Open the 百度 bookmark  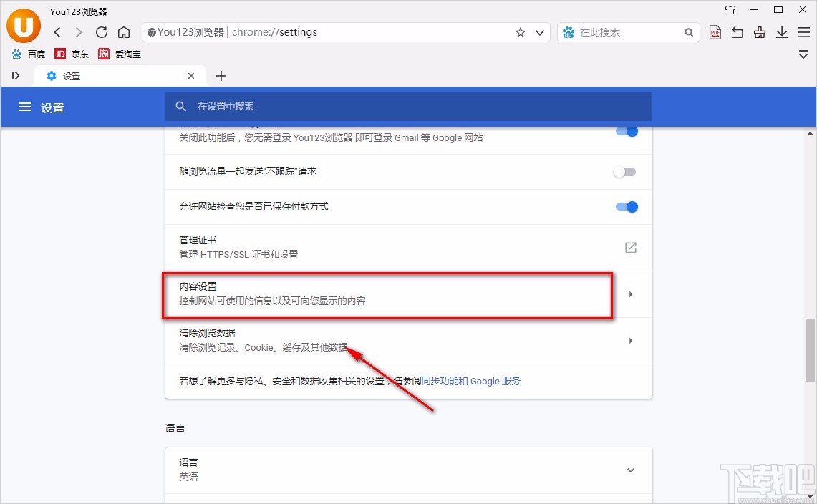point(29,54)
